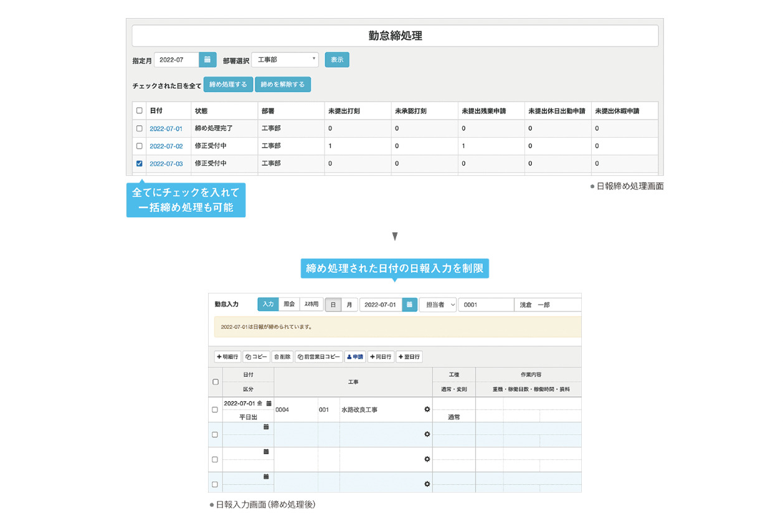Open the 担当者 dropdown

(438, 305)
